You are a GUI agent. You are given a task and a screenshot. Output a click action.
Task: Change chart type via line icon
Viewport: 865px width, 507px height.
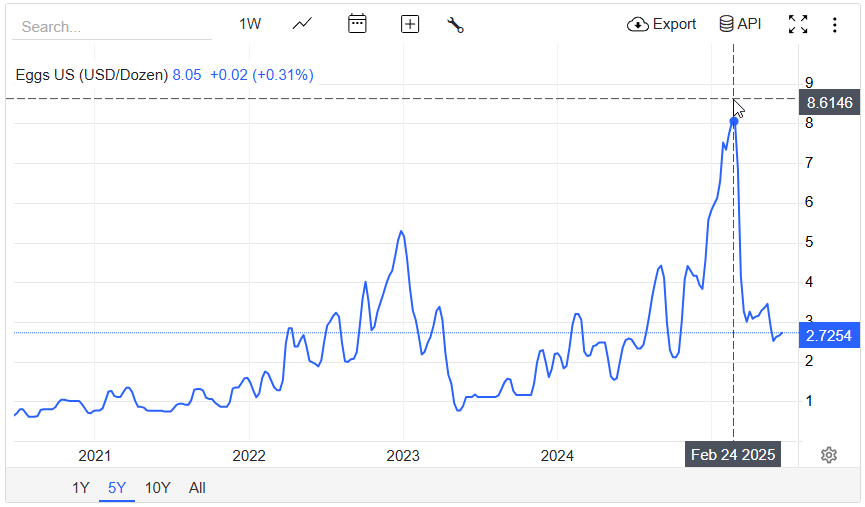click(x=302, y=24)
